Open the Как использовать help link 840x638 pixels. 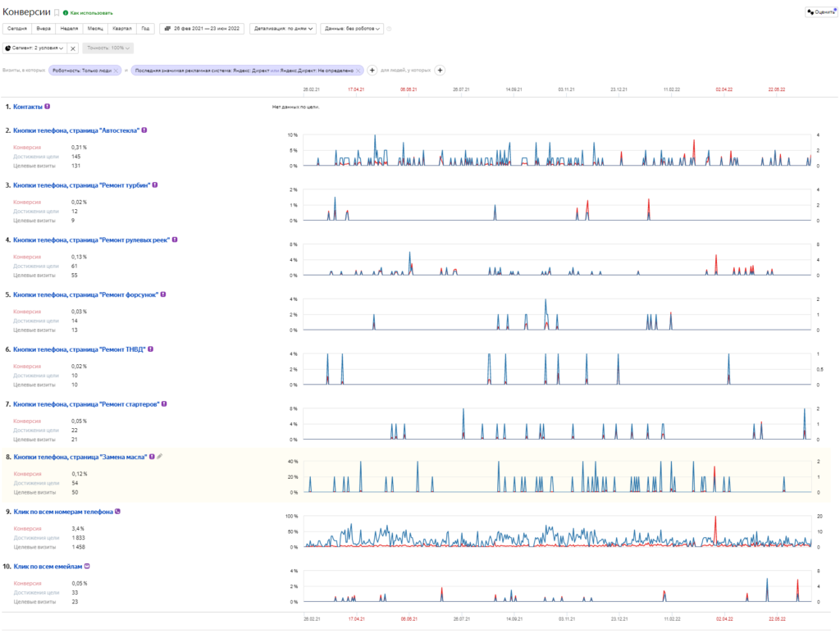[x=92, y=13]
